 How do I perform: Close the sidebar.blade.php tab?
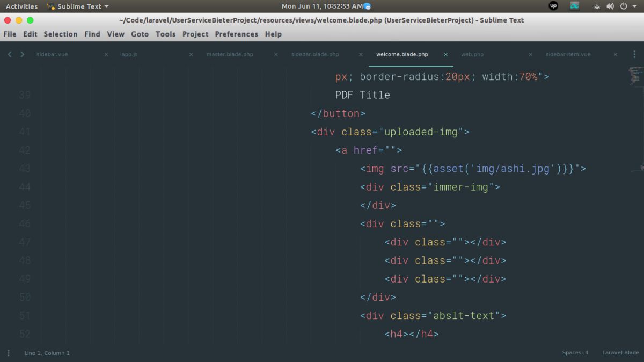click(361, 54)
